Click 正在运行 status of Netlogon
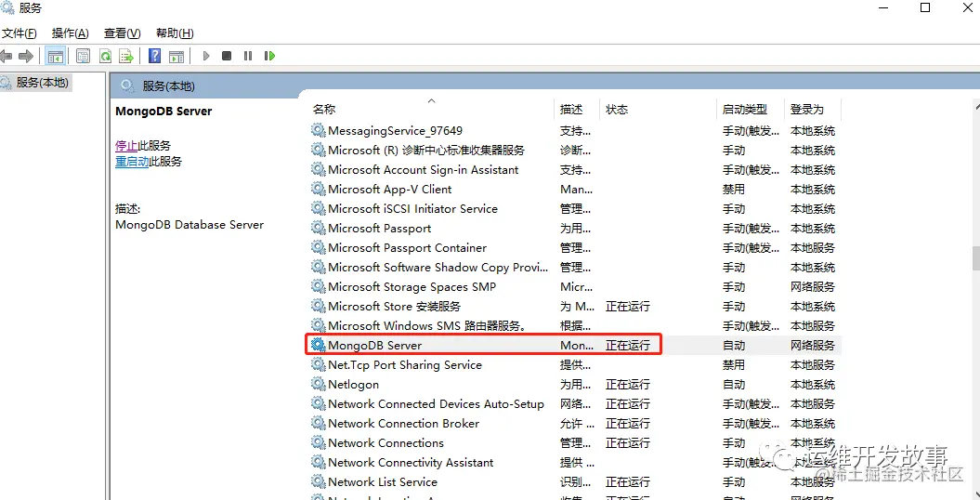 coord(628,385)
